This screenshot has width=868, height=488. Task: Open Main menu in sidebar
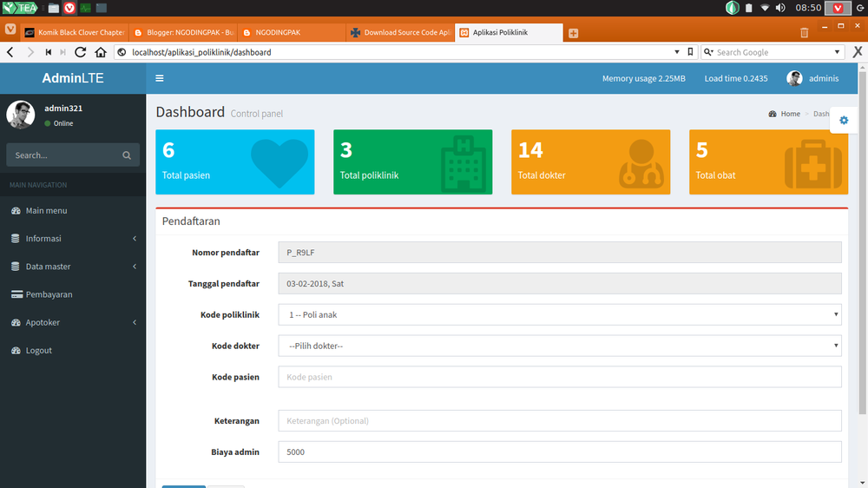[73, 210]
